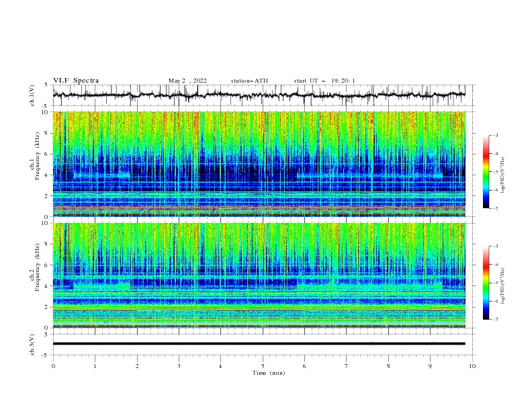Click the time axis tick label '5'

pos(263,366)
